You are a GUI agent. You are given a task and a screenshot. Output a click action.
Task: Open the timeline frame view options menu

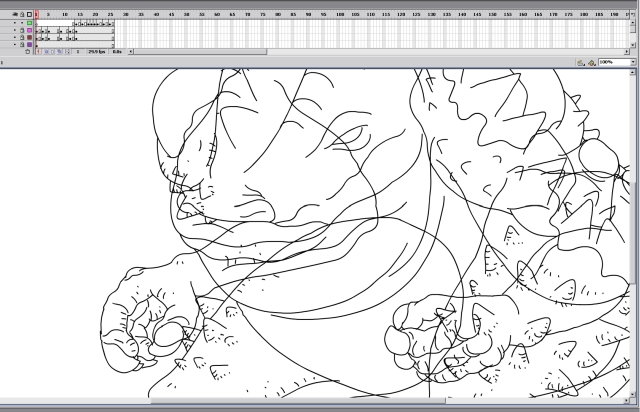pos(631,14)
